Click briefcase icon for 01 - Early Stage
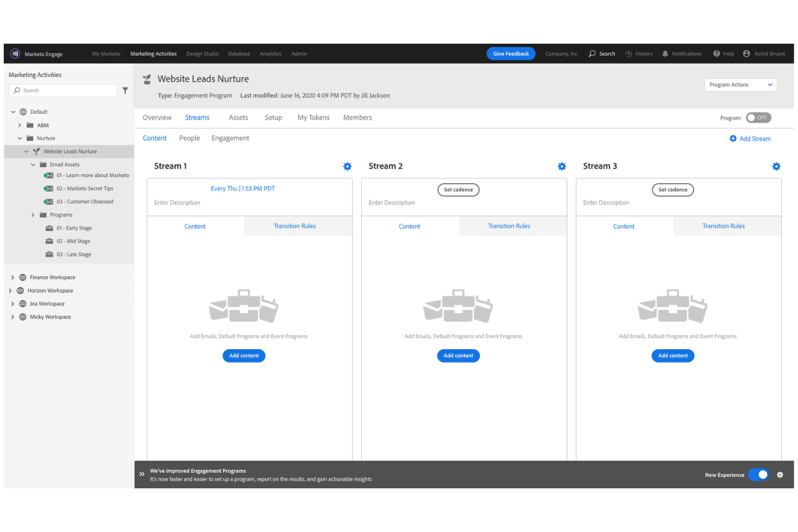The height and width of the screenshot is (532, 798). (49, 228)
